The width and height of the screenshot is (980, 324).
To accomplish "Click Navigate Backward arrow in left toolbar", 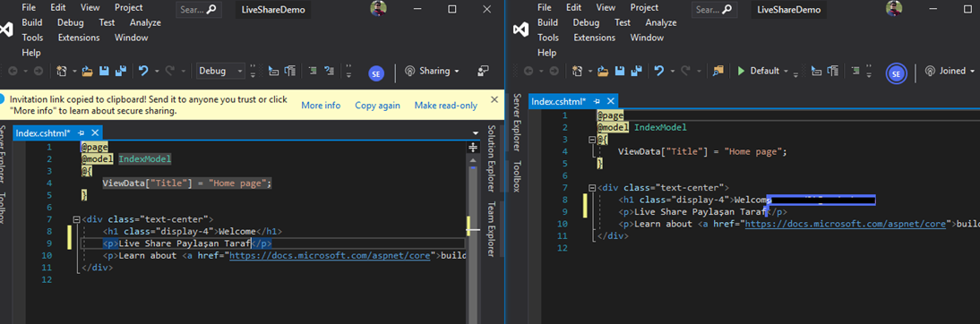I will click(13, 72).
